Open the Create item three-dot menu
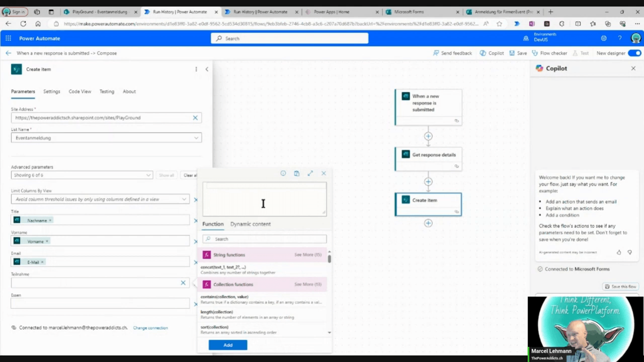The image size is (644, 362). [x=196, y=69]
